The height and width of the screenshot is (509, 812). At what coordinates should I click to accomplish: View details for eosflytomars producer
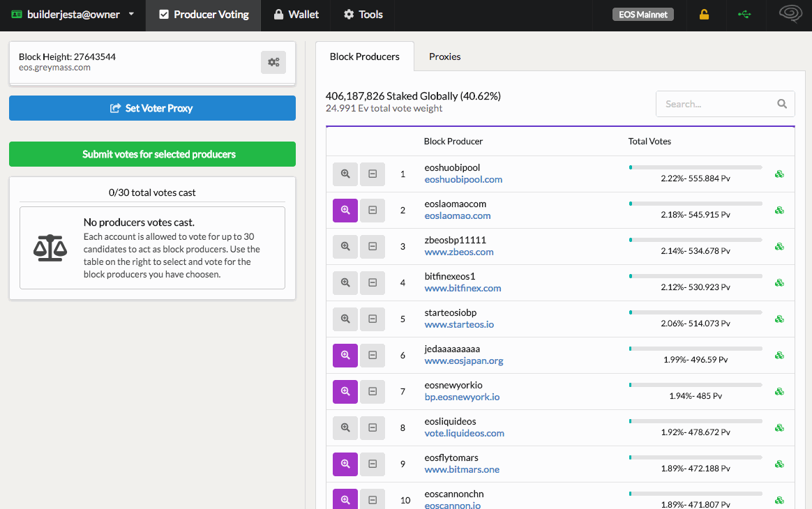tap(345, 464)
